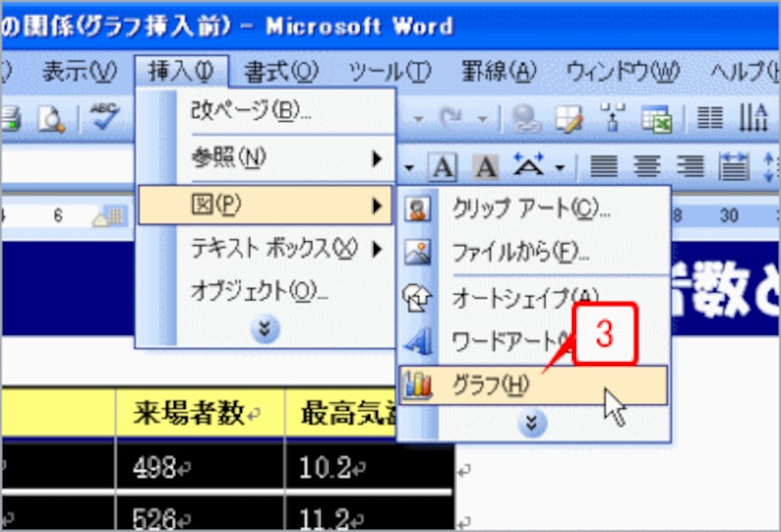The image size is (781, 532).
Task: Click the insert table icon
Action: (x=613, y=117)
